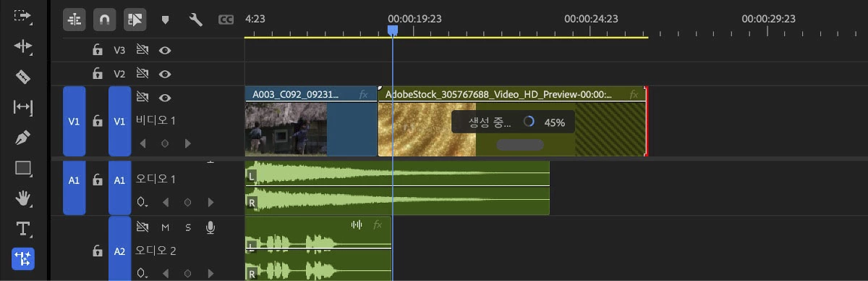Viewport: 868px width, 281px height.
Task: Toggle lock on 오디오 2 track
Action: (97, 251)
